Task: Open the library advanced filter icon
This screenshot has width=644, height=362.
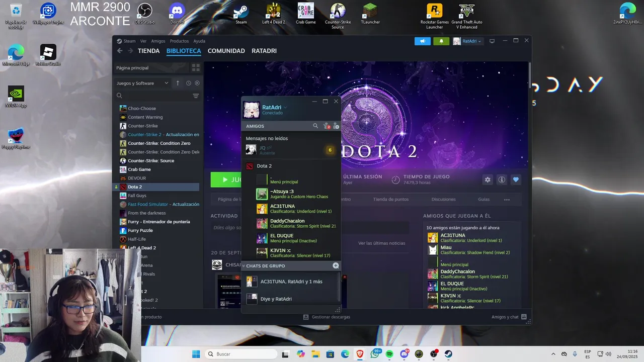Action: point(196,96)
